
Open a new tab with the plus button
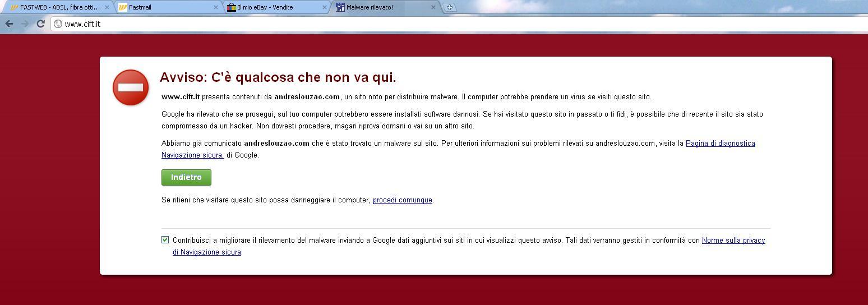coord(449,7)
